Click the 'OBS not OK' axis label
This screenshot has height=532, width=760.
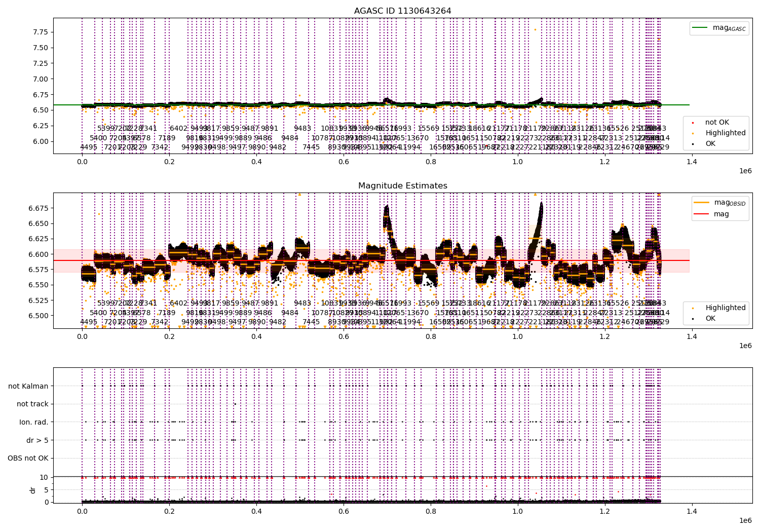coord(28,459)
